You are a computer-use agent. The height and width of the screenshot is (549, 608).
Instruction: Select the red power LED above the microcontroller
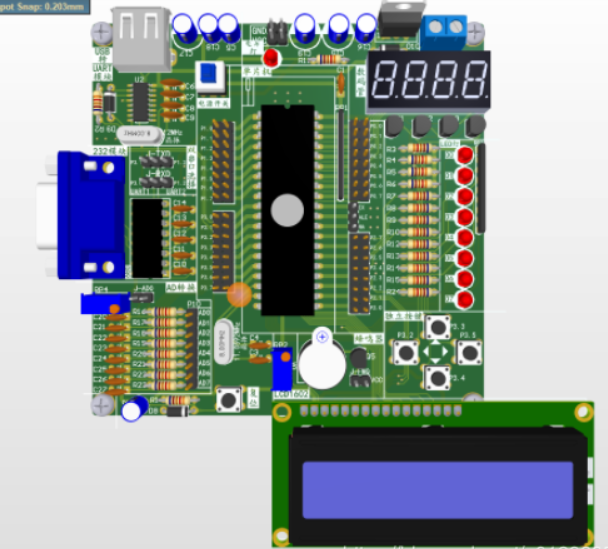[271, 58]
